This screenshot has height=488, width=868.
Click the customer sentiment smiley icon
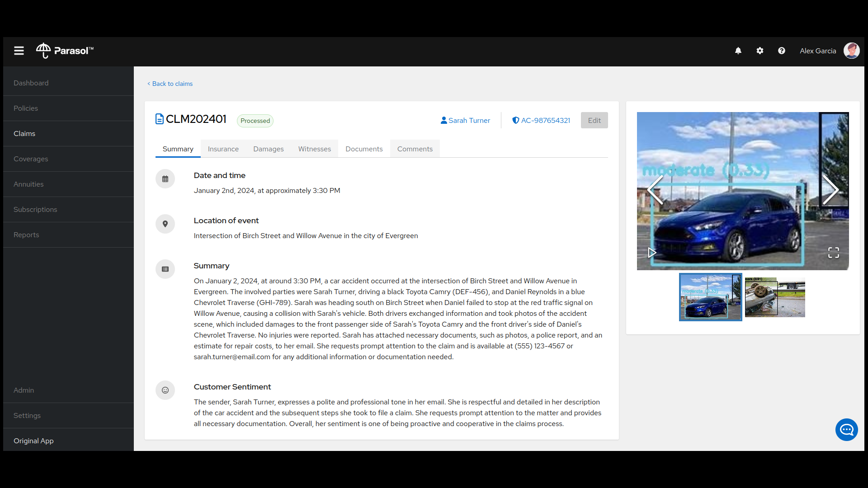point(165,390)
